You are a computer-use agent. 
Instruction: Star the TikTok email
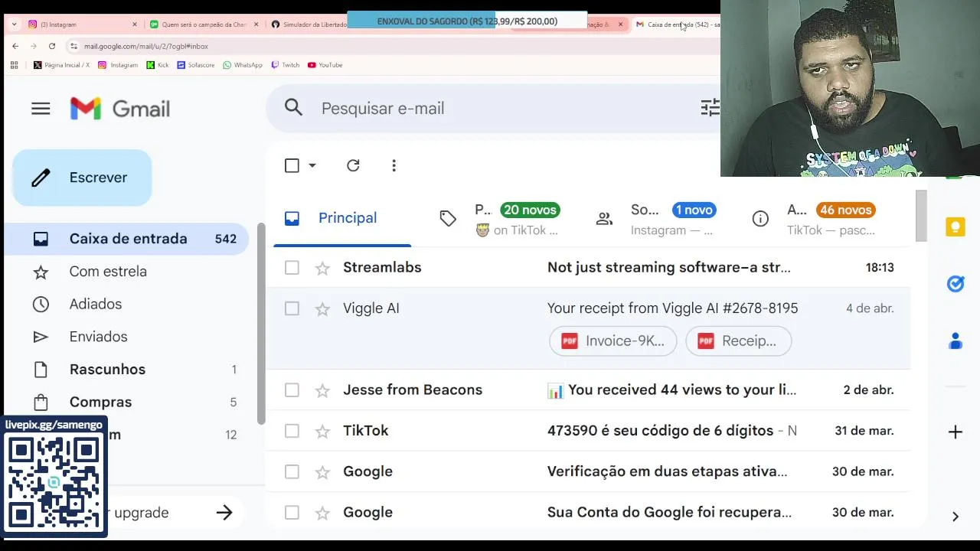click(x=322, y=431)
